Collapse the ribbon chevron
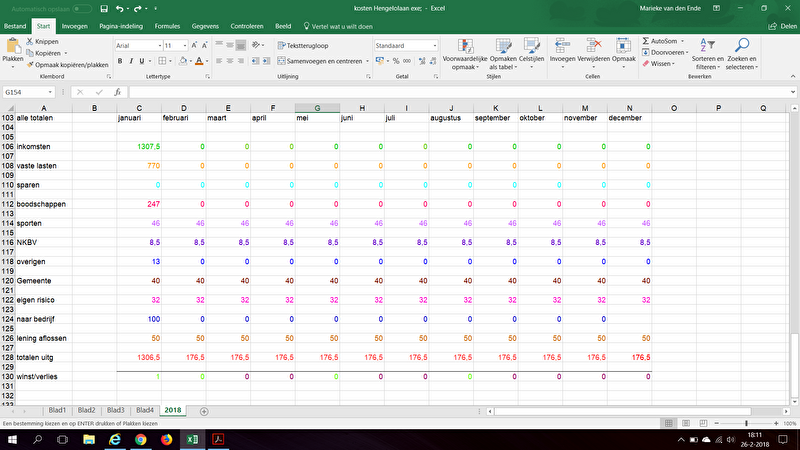Image resolution: width=800 pixels, height=450 pixels. 793,77
